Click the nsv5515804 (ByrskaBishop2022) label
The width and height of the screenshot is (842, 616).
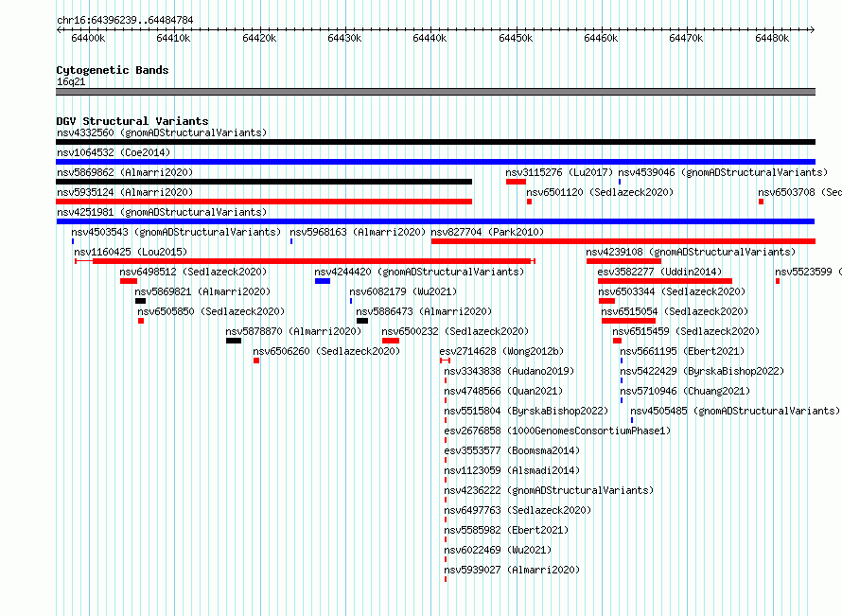pyautogui.click(x=526, y=411)
